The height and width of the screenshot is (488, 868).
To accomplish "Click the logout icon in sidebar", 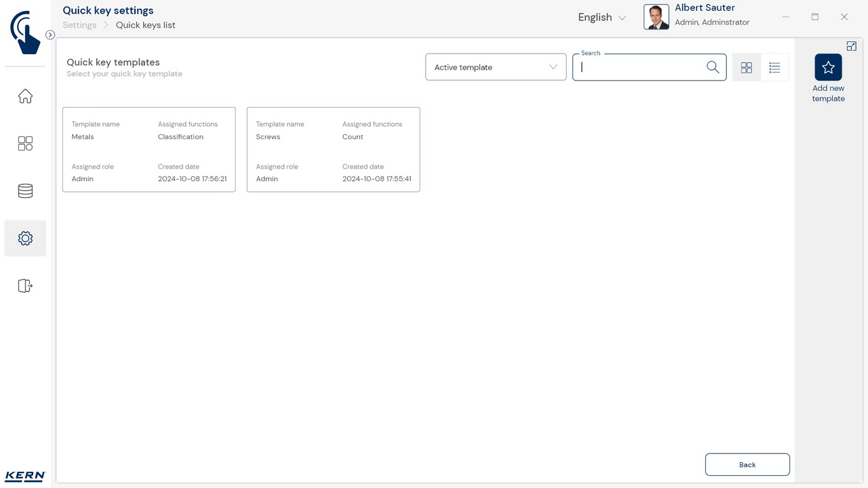I will pyautogui.click(x=25, y=286).
